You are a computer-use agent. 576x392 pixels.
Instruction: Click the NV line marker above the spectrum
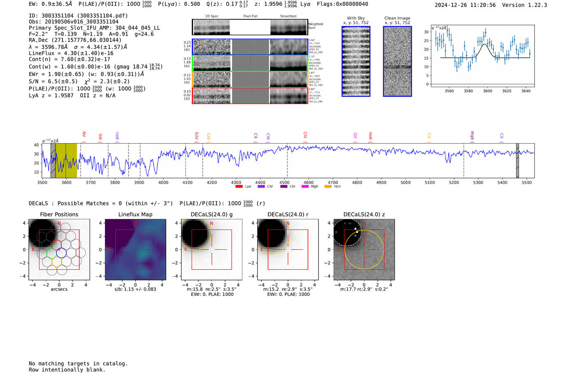coord(84,135)
